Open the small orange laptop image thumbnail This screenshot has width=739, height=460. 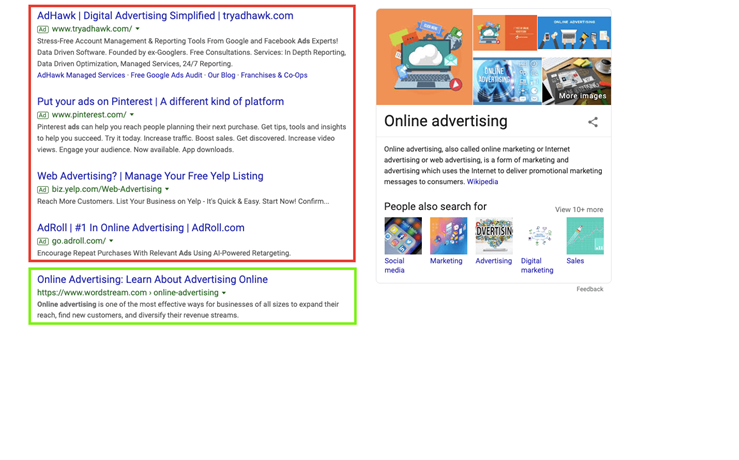[505, 33]
